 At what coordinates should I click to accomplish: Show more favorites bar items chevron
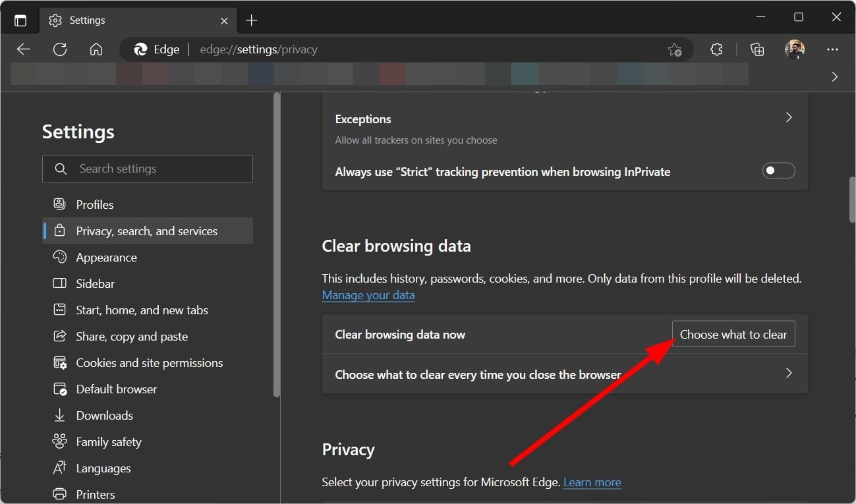pos(835,76)
